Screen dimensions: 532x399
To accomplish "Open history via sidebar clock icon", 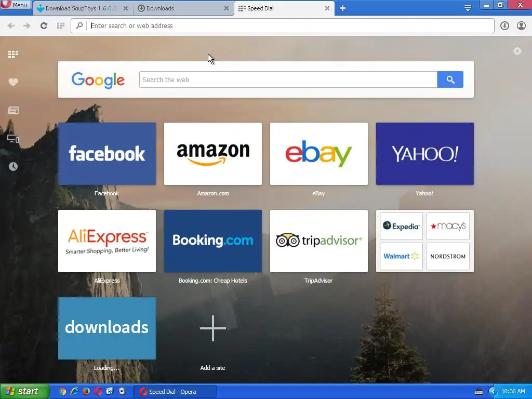I will (x=13, y=166).
